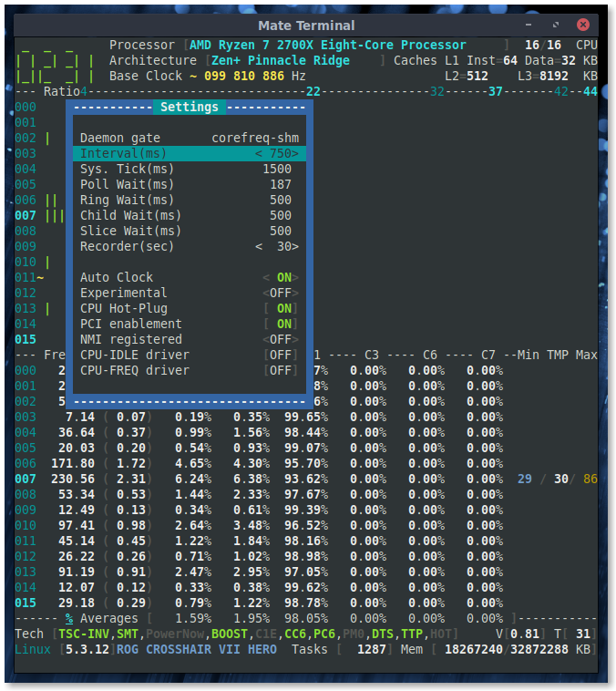Click the max temperature 86 value
Image resolution: width=616 pixels, height=691 pixels.
(590, 479)
